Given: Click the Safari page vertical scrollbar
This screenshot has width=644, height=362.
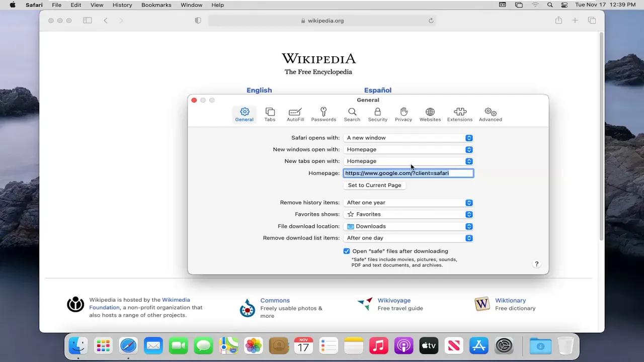Looking at the screenshot, I should coord(601,137).
